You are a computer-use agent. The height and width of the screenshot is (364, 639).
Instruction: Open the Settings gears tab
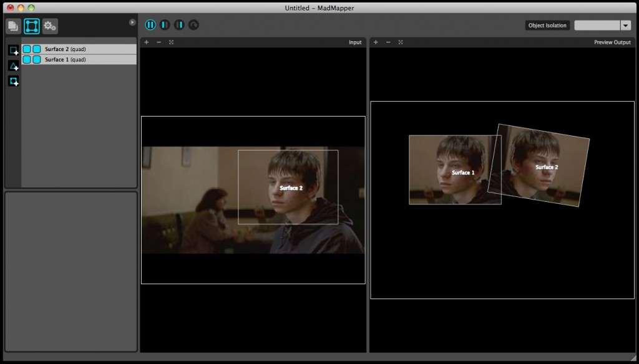click(x=50, y=26)
